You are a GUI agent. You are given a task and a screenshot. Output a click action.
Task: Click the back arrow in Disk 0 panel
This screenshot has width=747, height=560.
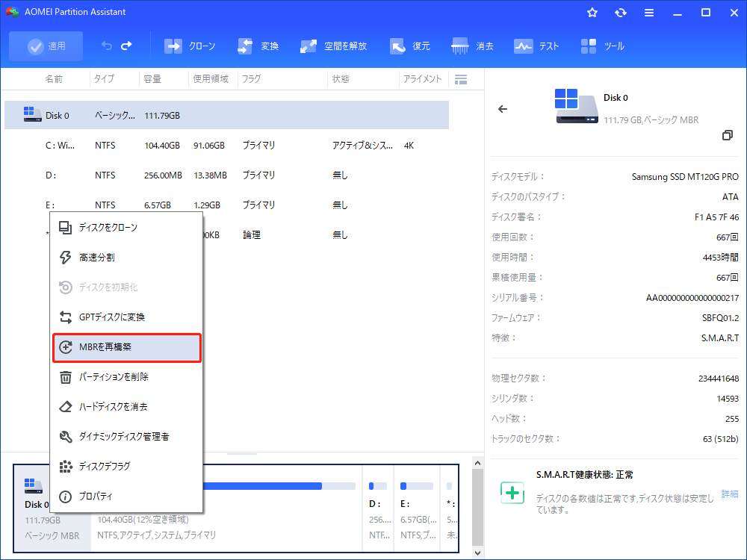point(503,109)
